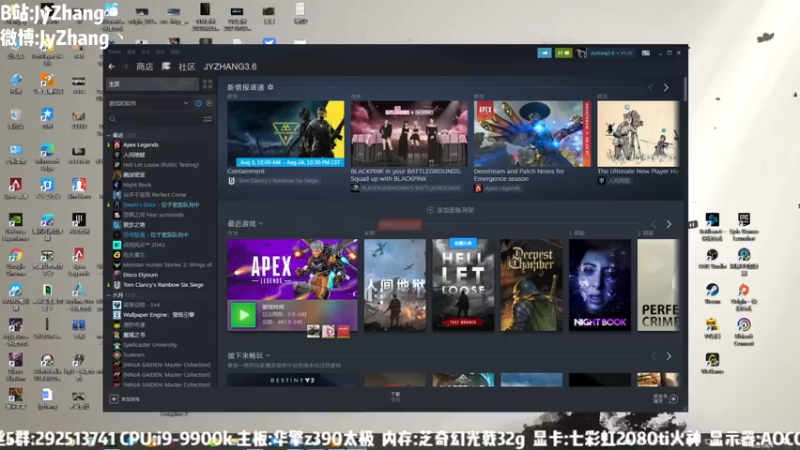Select Disco Elysium in game list
Screen dimensions: 800x450
140,274
